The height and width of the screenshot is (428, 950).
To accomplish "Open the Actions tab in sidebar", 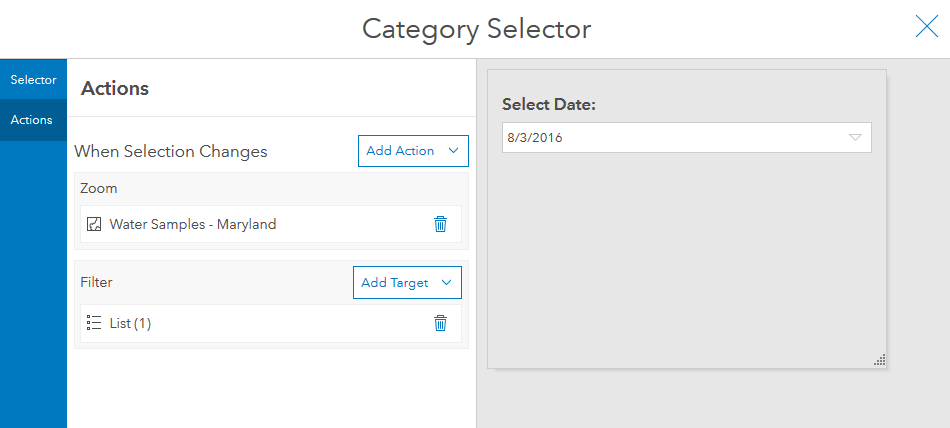I will point(32,120).
